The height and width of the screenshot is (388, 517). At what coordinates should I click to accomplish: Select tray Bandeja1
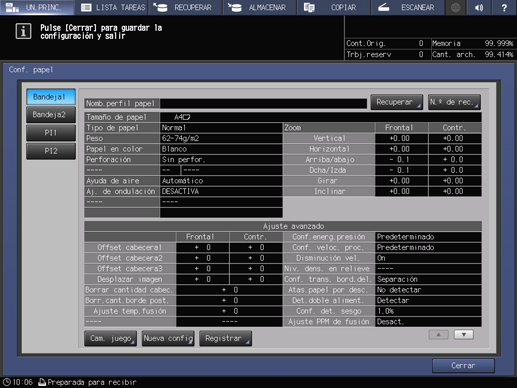(51, 97)
